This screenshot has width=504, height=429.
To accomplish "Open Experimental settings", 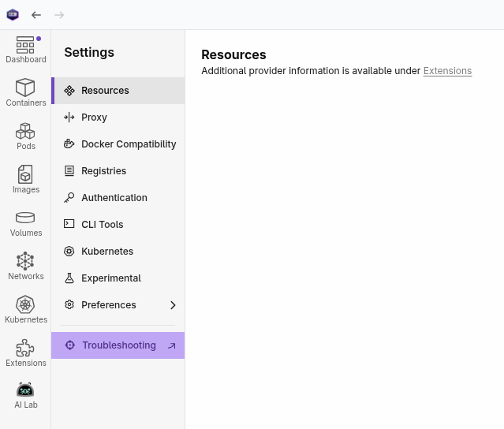I will coord(118,278).
